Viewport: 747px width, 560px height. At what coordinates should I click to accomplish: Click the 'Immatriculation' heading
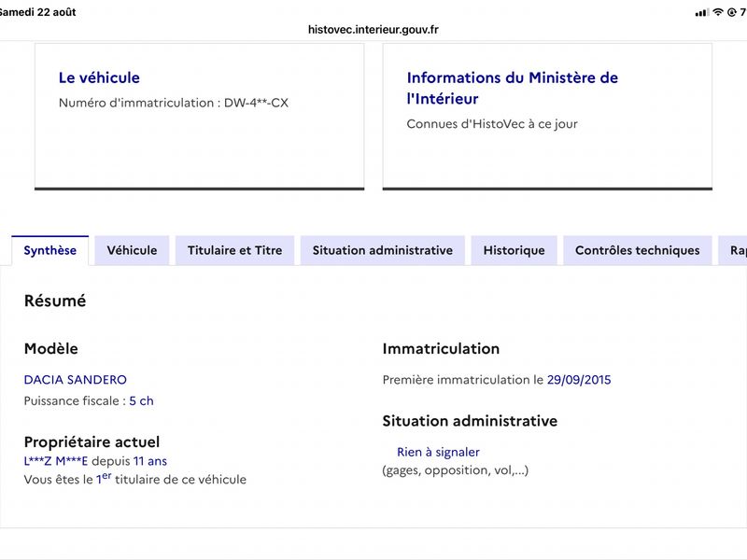coord(441,348)
